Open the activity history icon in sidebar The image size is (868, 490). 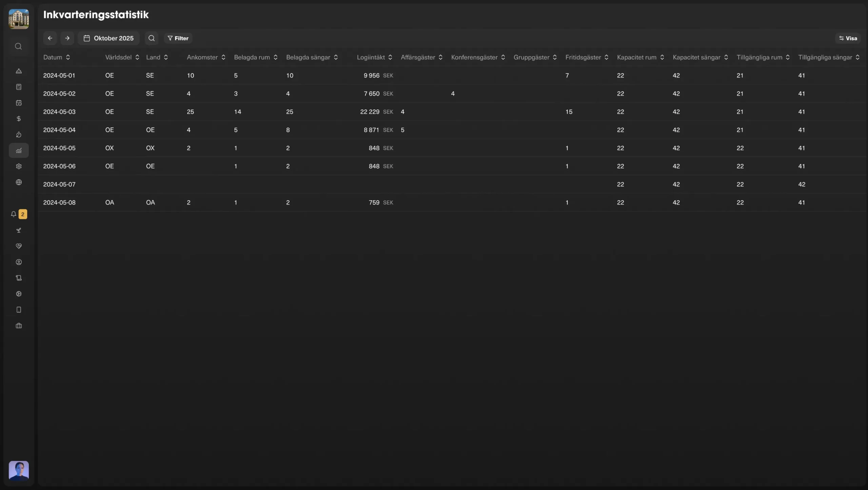point(19,135)
